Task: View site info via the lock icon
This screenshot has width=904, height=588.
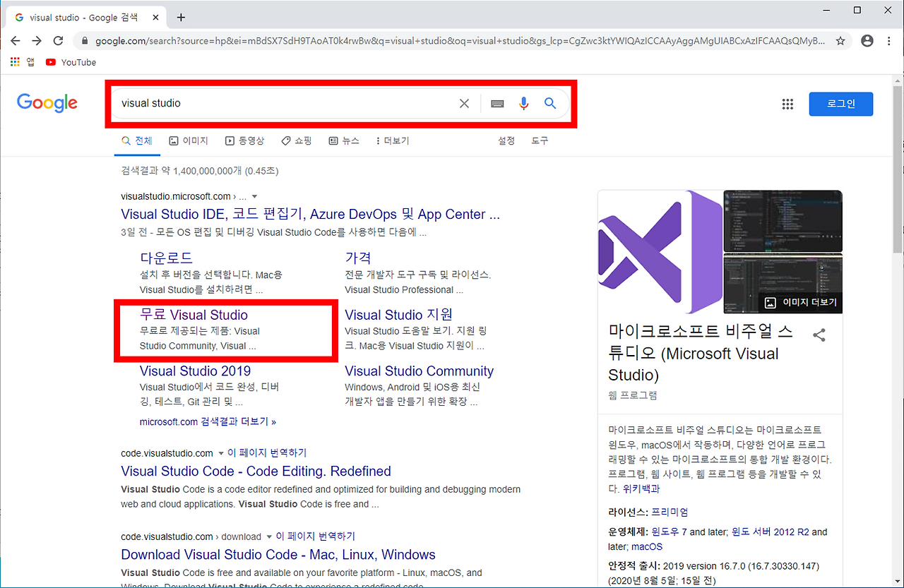Action: click(84, 41)
